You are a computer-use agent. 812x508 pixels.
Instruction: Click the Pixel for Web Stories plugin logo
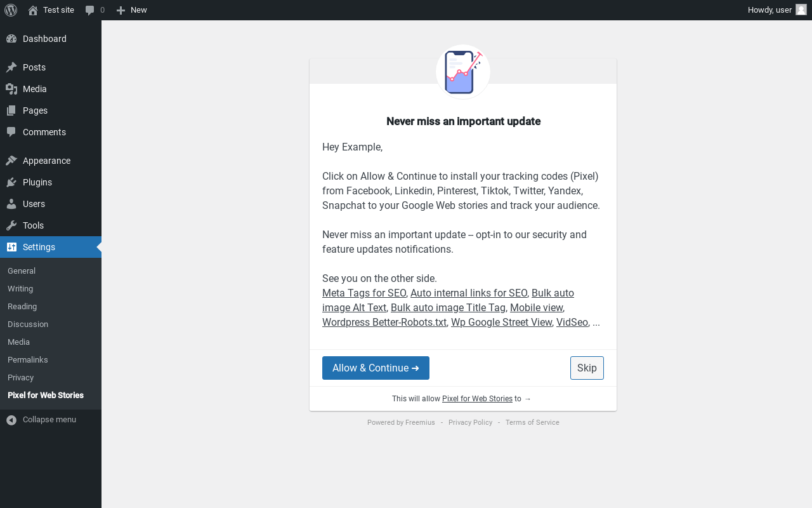(x=463, y=72)
